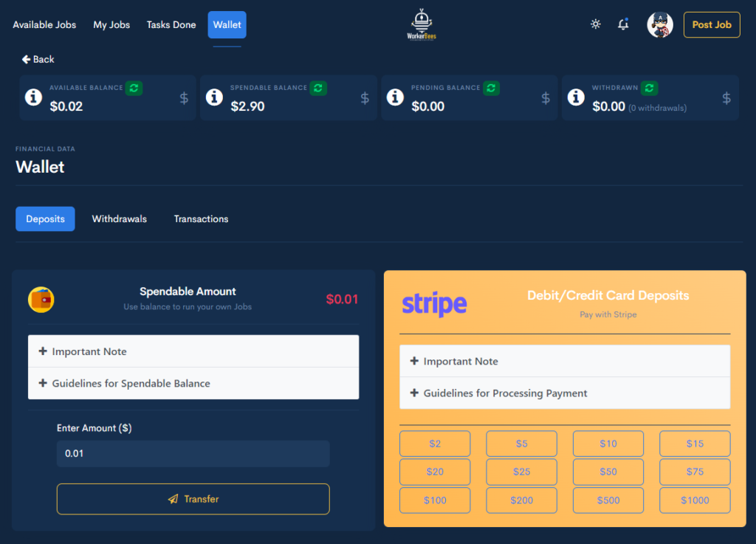Expand the Important Note under Spendable Amount
The image size is (756, 544).
(x=89, y=352)
